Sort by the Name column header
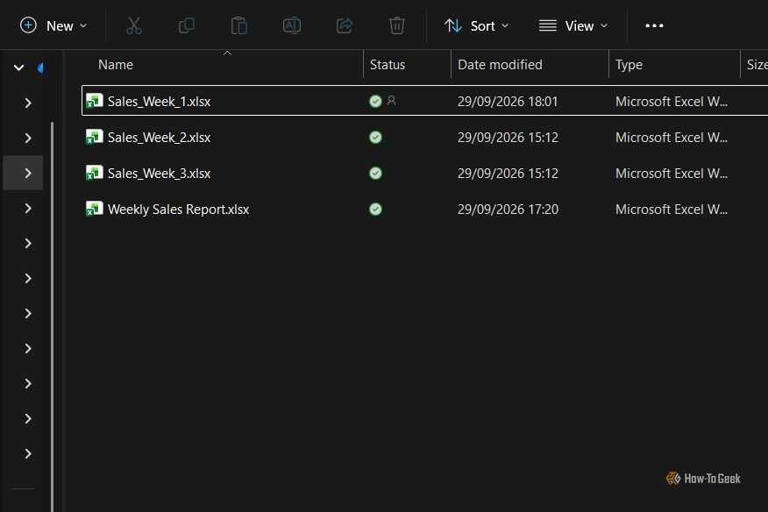768x512 pixels. click(116, 65)
